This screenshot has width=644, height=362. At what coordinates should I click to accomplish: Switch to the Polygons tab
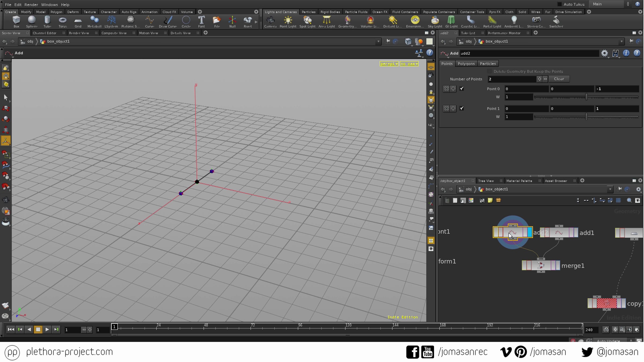[466, 64]
